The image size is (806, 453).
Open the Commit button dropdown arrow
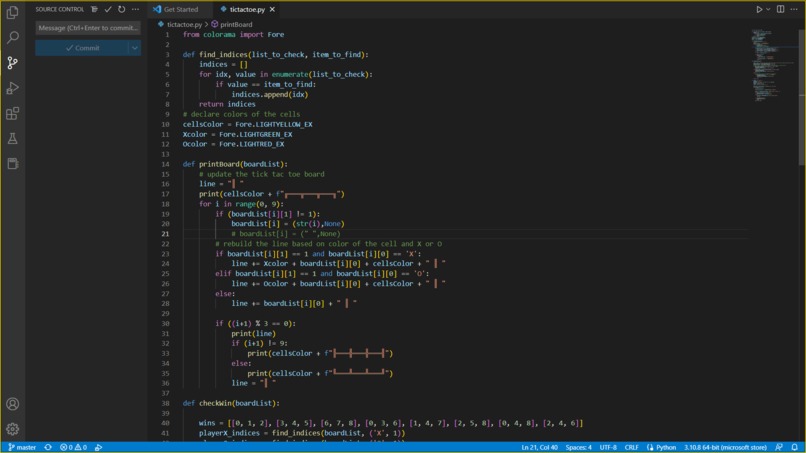[135, 48]
